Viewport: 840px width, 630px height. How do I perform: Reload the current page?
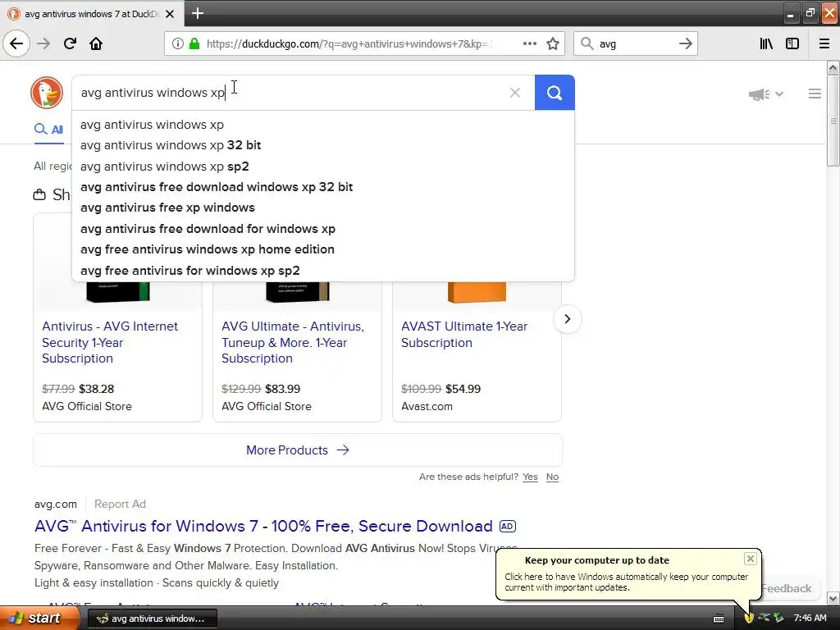tap(70, 44)
